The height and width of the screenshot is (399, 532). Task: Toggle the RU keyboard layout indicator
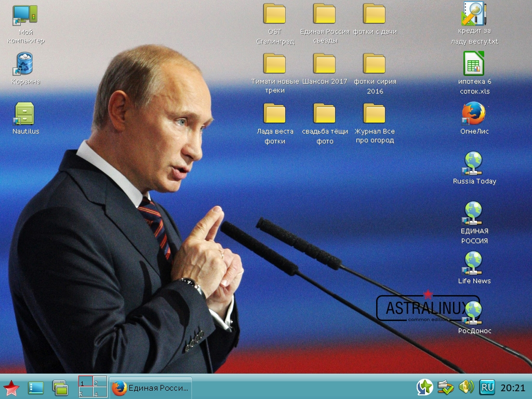pyautogui.click(x=487, y=388)
